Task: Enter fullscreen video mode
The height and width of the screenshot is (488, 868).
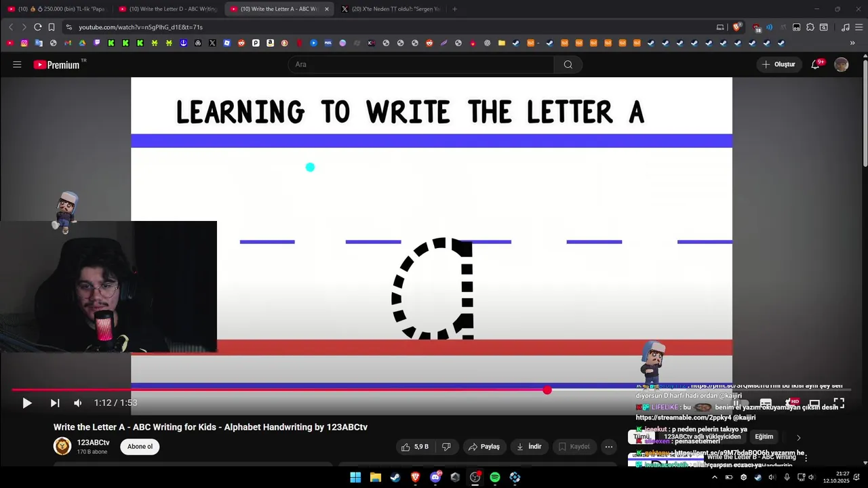Action: 839,403
